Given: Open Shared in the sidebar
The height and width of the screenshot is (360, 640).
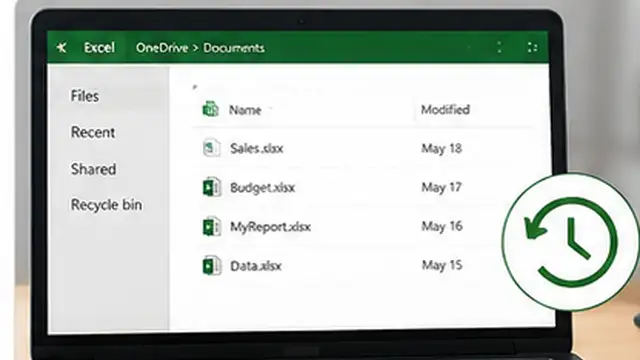Looking at the screenshot, I should 93,169.
